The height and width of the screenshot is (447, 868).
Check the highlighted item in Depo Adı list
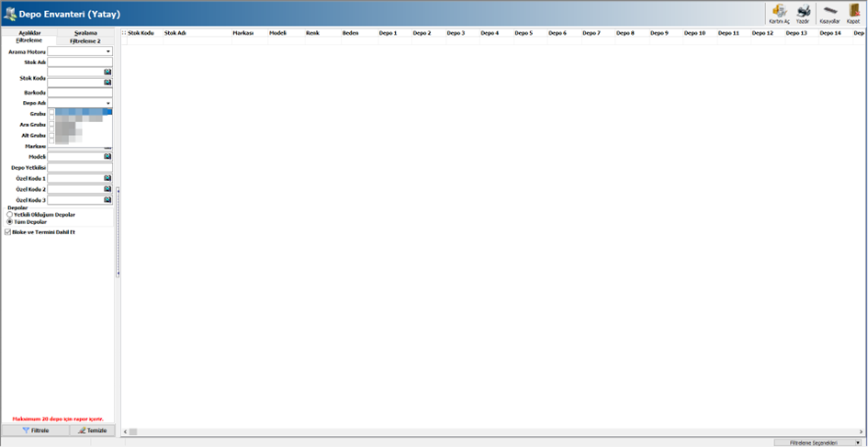pyautogui.click(x=52, y=112)
